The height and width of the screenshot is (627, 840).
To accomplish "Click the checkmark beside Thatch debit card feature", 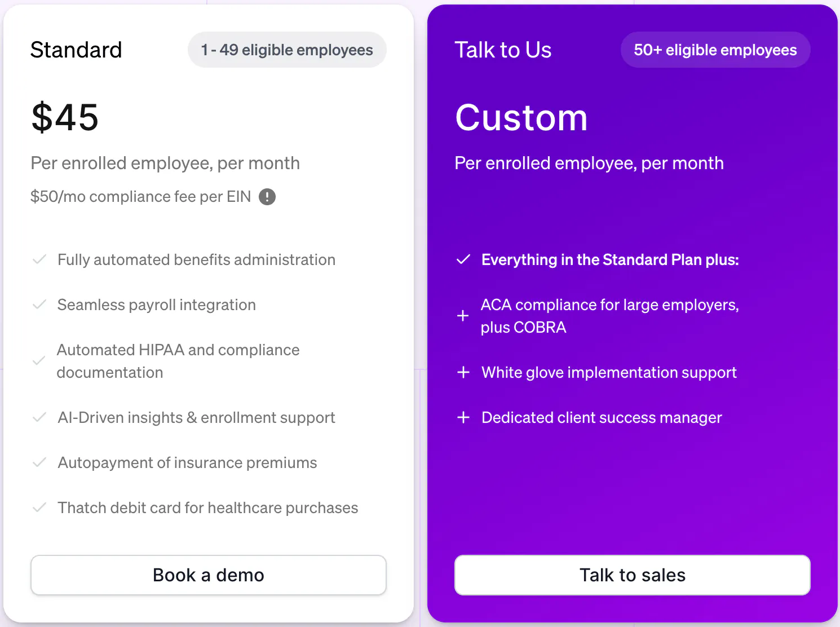I will pos(39,507).
